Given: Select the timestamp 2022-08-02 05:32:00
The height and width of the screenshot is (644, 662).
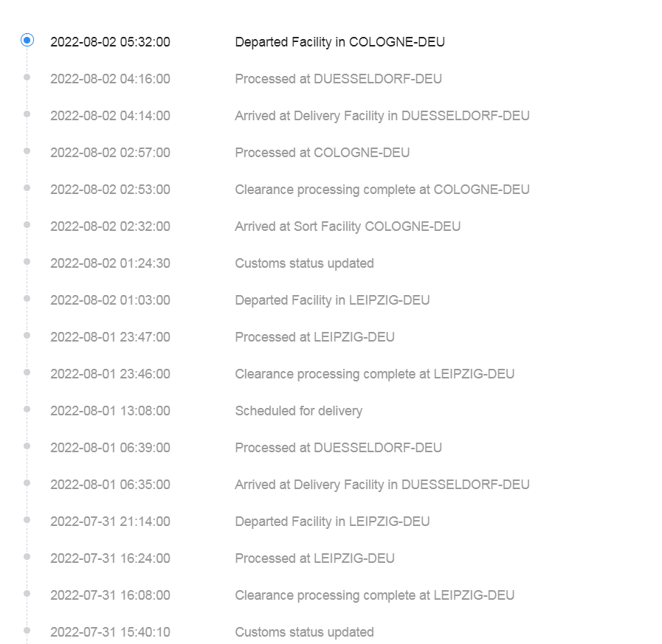Looking at the screenshot, I should [x=110, y=42].
